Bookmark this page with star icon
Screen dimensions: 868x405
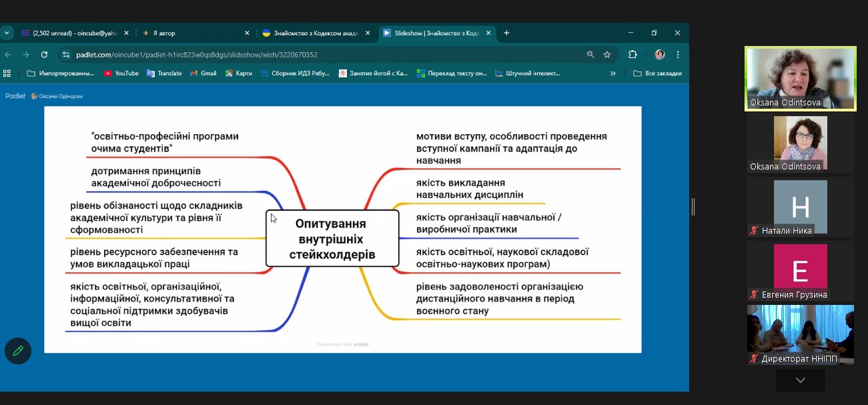[x=607, y=55]
